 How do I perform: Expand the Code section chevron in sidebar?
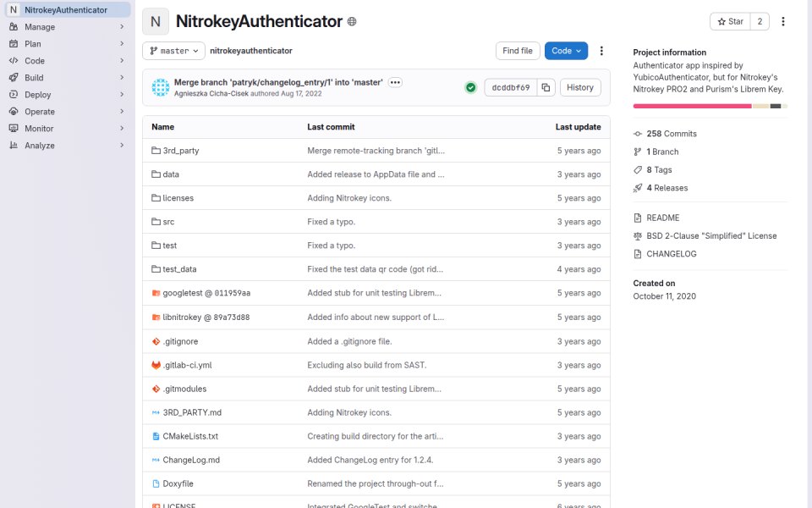tap(122, 61)
